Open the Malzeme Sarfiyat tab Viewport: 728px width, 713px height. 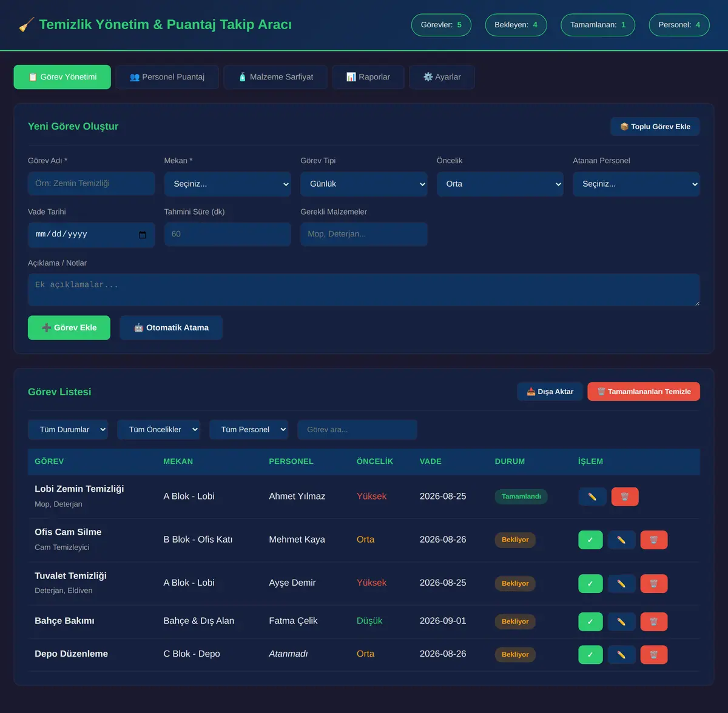point(275,77)
